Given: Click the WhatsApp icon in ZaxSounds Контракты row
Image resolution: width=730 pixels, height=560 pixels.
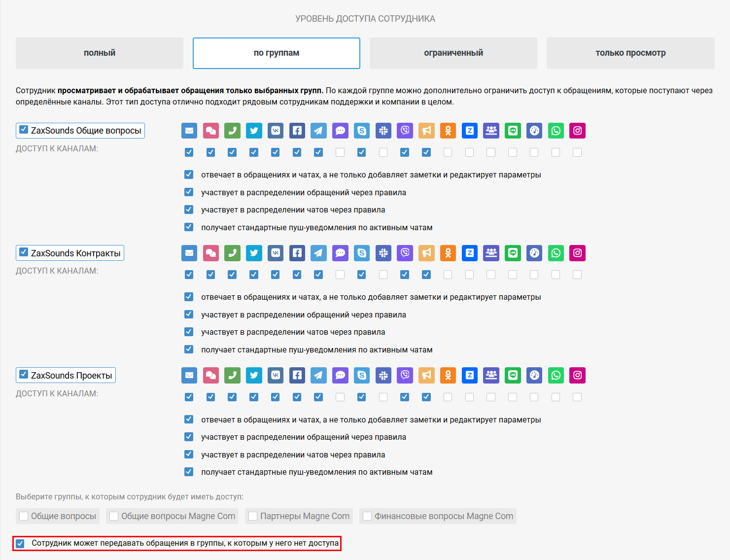Looking at the screenshot, I should (556, 253).
